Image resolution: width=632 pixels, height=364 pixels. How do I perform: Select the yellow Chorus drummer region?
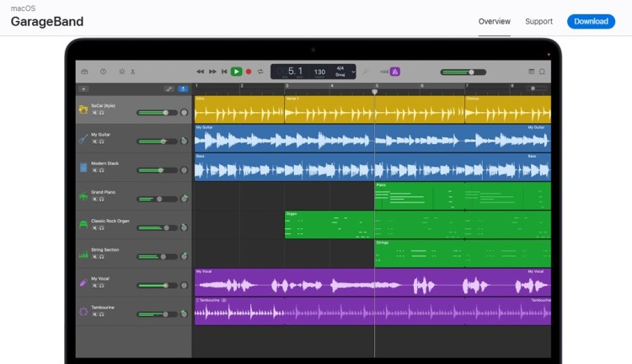[x=508, y=110]
